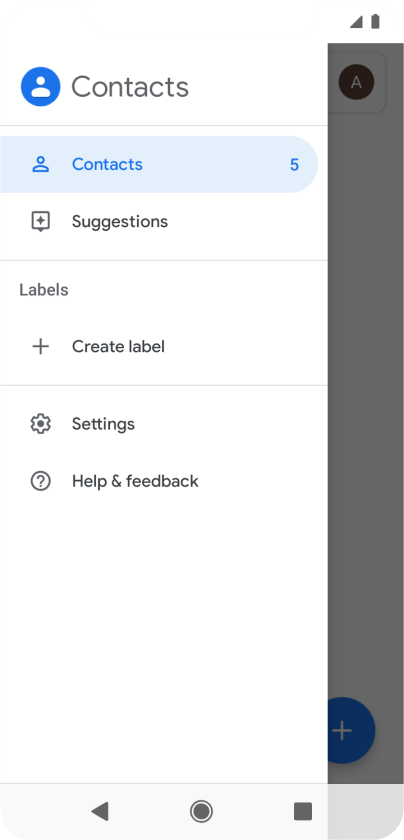404x840 pixels.
Task: Tap the square recent apps button
Action: pyautogui.click(x=303, y=812)
